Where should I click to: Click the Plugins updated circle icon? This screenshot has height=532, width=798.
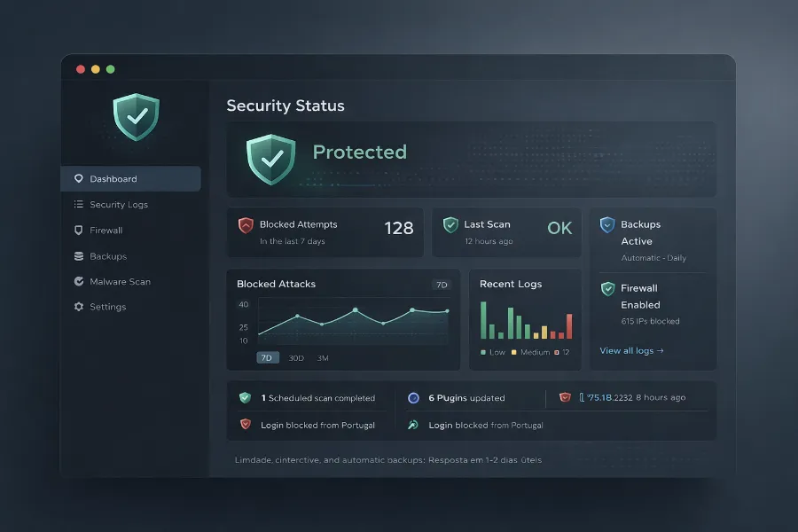click(x=413, y=398)
